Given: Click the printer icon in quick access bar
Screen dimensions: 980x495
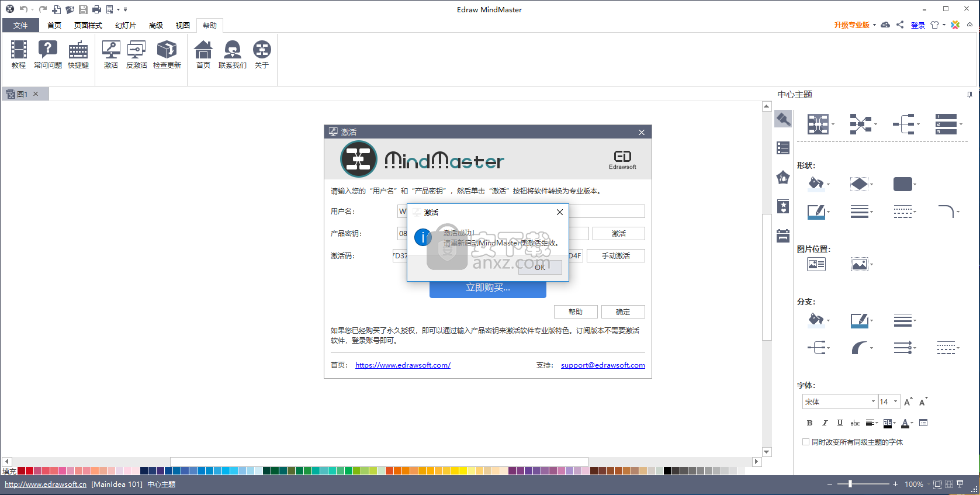Looking at the screenshot, I should pyautogui.click(x=97, y=9).
